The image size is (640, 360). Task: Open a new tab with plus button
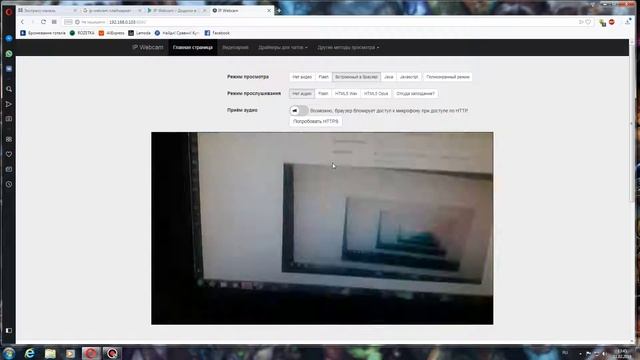(279, 11)
